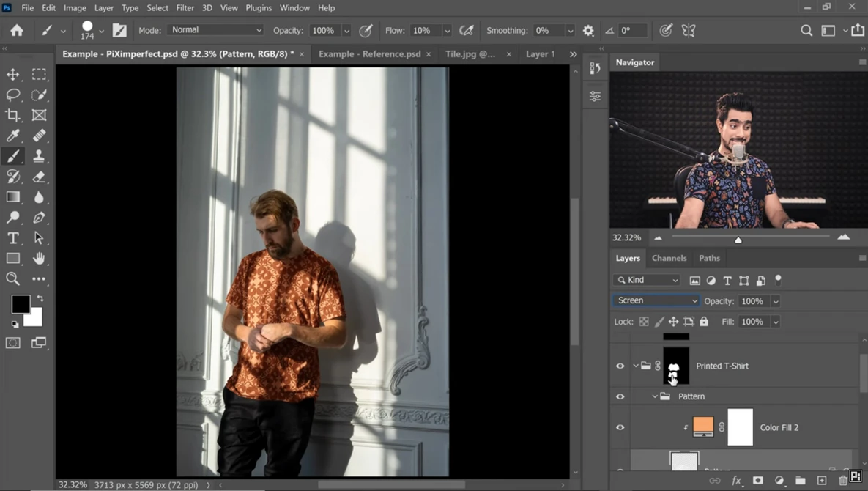Select the Dodge tool

(x=12, y=217)
